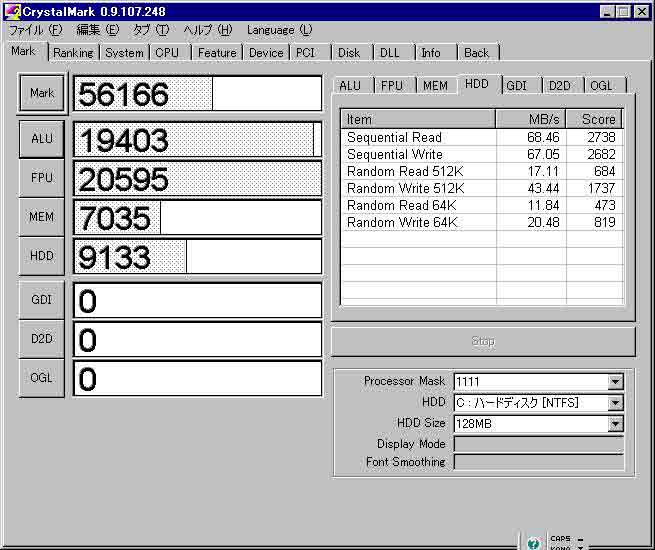Run the ALU benchmark button
Image resolution: width=655 pixels, height=550 pixels.
(x=42, y=139)
